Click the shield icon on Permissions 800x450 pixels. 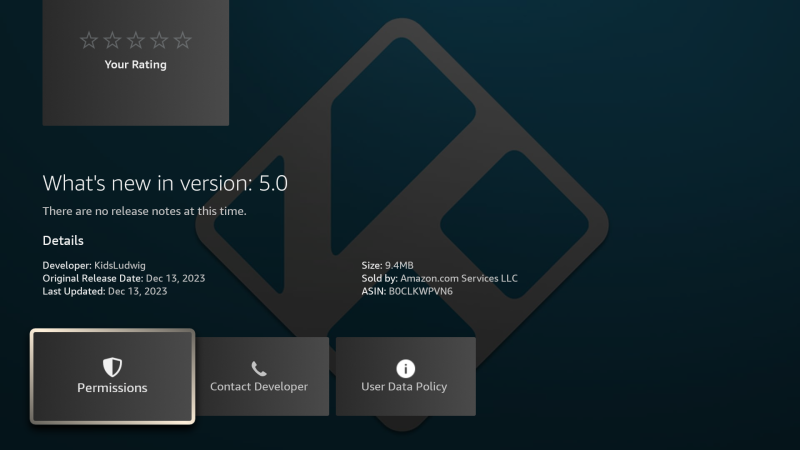pos(112,367)
